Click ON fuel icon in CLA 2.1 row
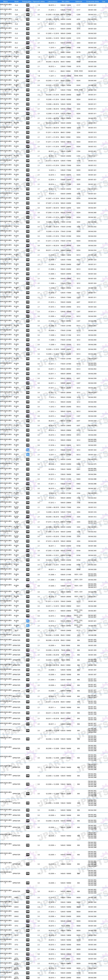108x980 pixels. point(28,10)
